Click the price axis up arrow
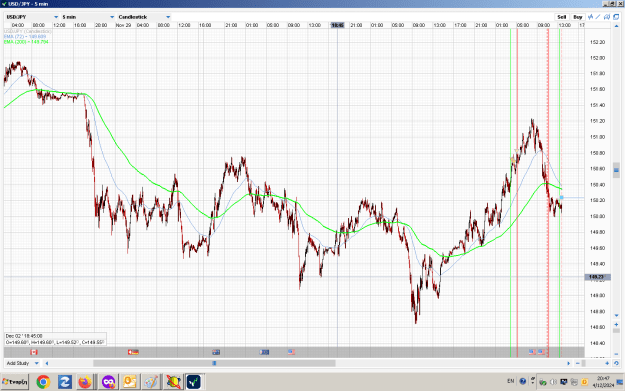Screen dimensions: 625x391 (616, 26)
